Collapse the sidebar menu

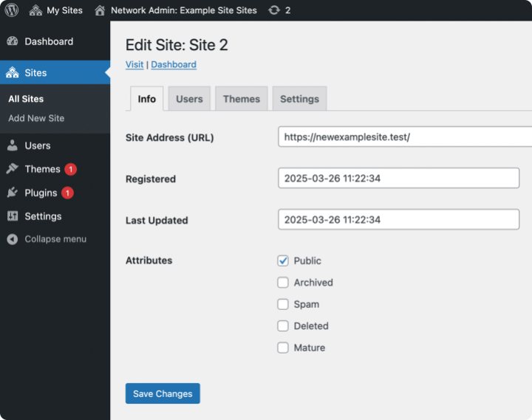click(55, 239)
